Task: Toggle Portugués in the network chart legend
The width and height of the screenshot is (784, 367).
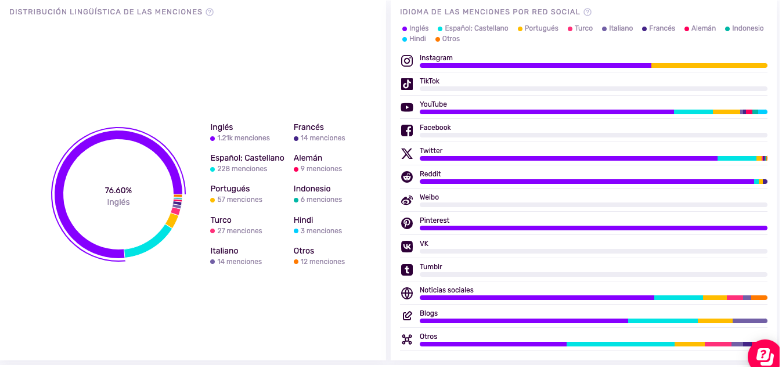Action: tap(538, 28)
